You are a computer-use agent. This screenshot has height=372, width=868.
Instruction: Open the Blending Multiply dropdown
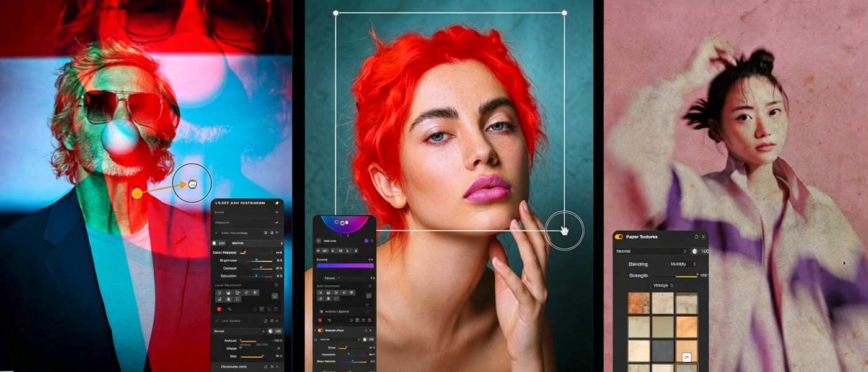click(x=683, y=264)
